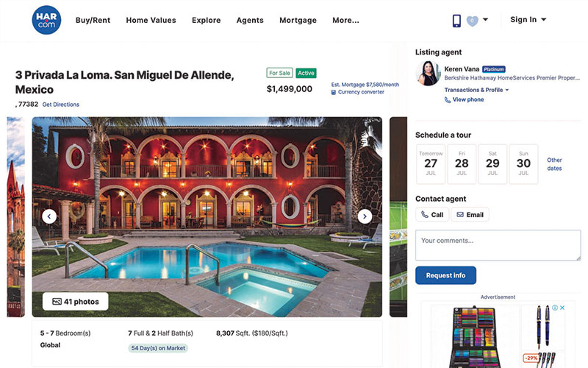Close the advertisement with the X icon
This screenshot has height=368, width=588.
[x=562, y=308]
